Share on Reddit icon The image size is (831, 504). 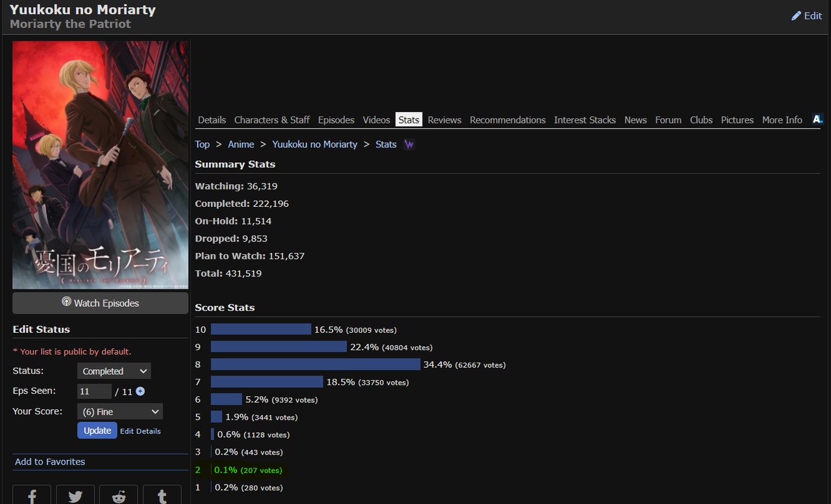coord(119,496)
